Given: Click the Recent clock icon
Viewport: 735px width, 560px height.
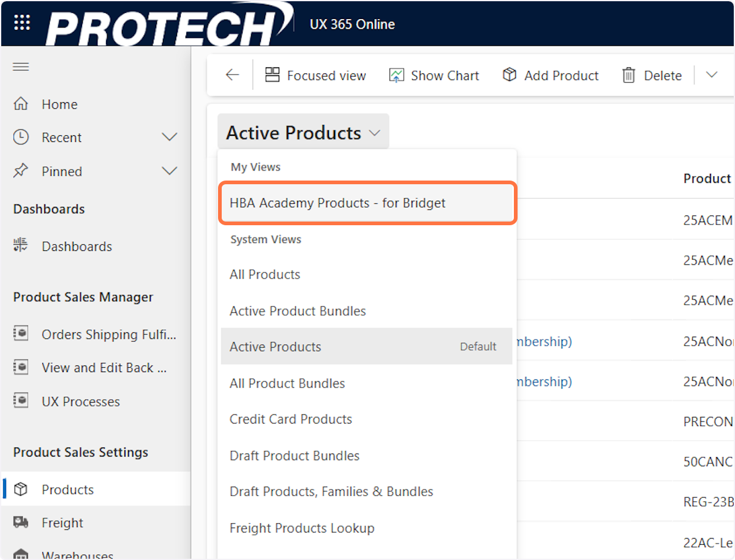Looking at the screenshot, I should click(21, 137).
